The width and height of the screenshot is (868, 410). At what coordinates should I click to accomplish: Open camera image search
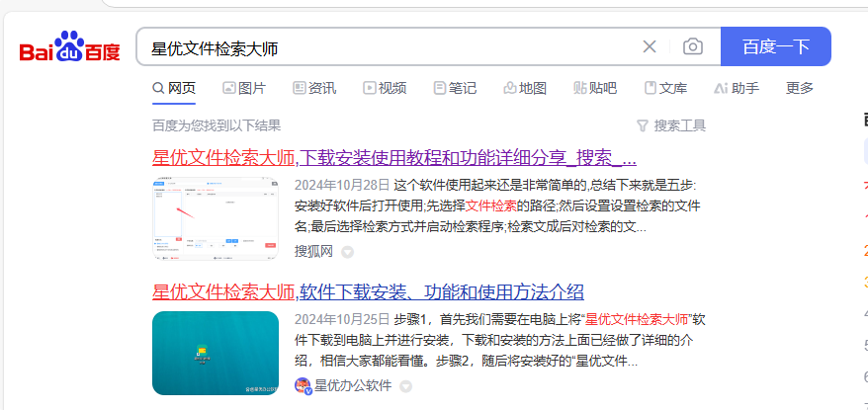click(x=692, y=47)
